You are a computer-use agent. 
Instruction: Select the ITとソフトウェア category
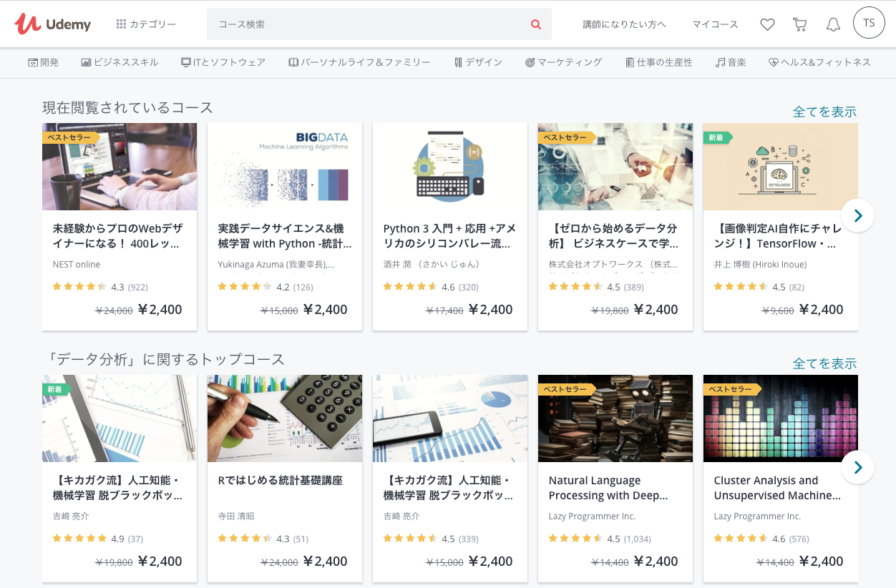(x=223, y=62)
